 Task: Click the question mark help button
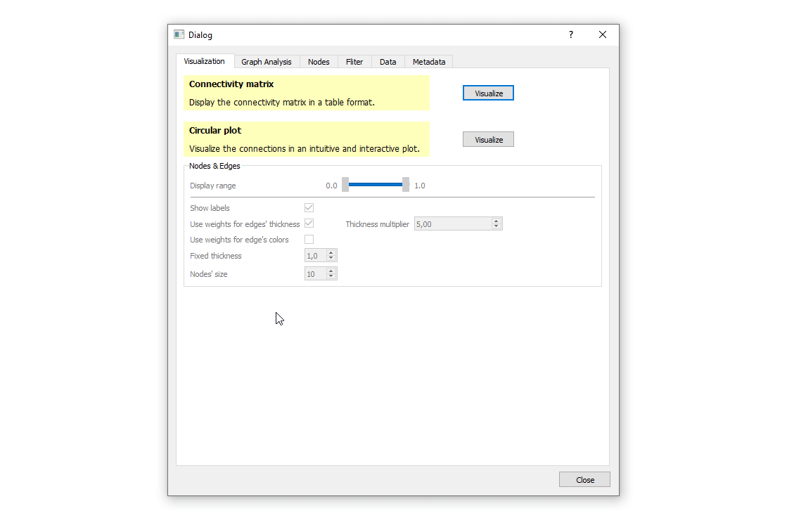tap(571, 34)
